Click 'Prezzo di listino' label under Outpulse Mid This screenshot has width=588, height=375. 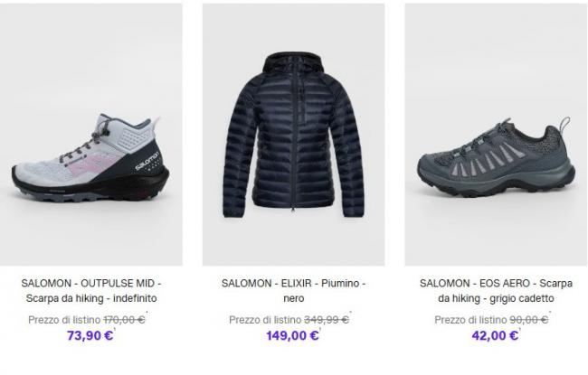64,320
